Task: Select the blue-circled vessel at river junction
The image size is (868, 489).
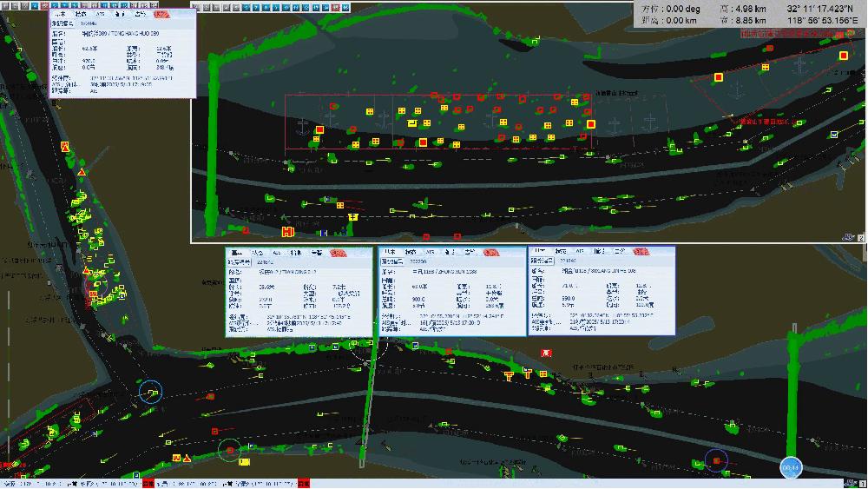Action: pyautogui.click(x=151, y=393)
